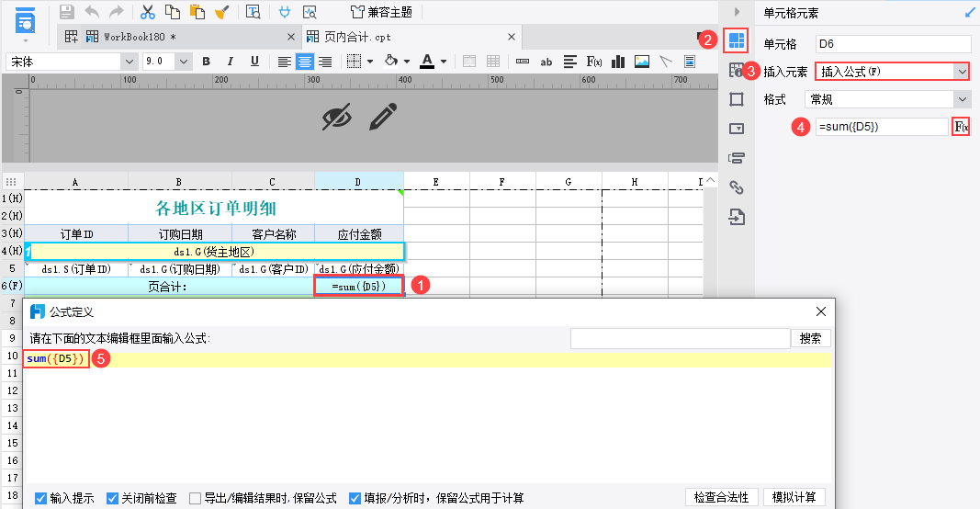Screen dimensions: 980x509
Task: Open the export/share panel icon in sidebar
Action: click(x=737, y=217)
